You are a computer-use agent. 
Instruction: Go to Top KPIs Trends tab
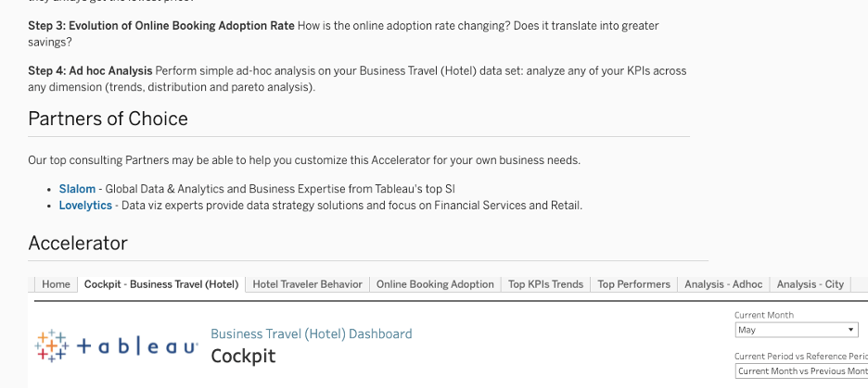[546, 284]
